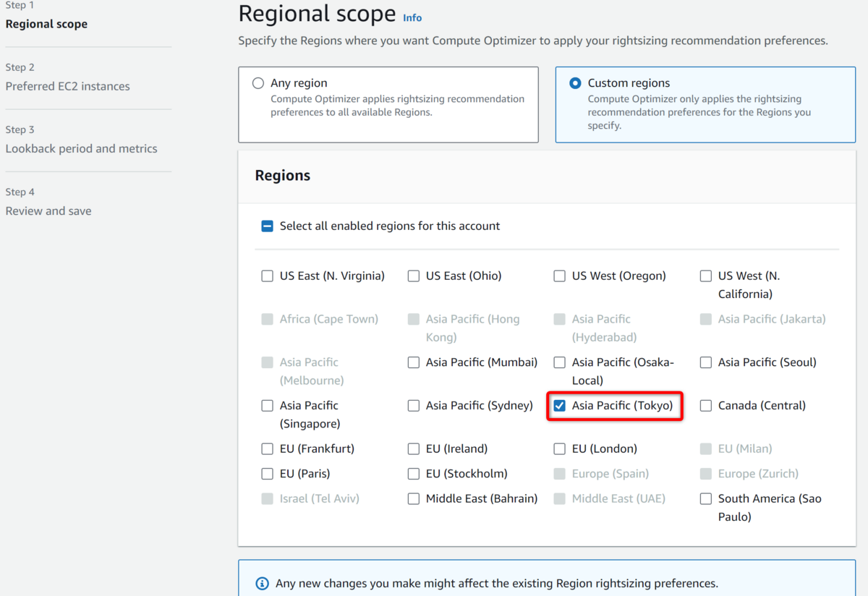This screenshot has height=596, width=868.
Task: Click the disabled Africa (Cape Town) checkbox
Action: coord(267,319)
